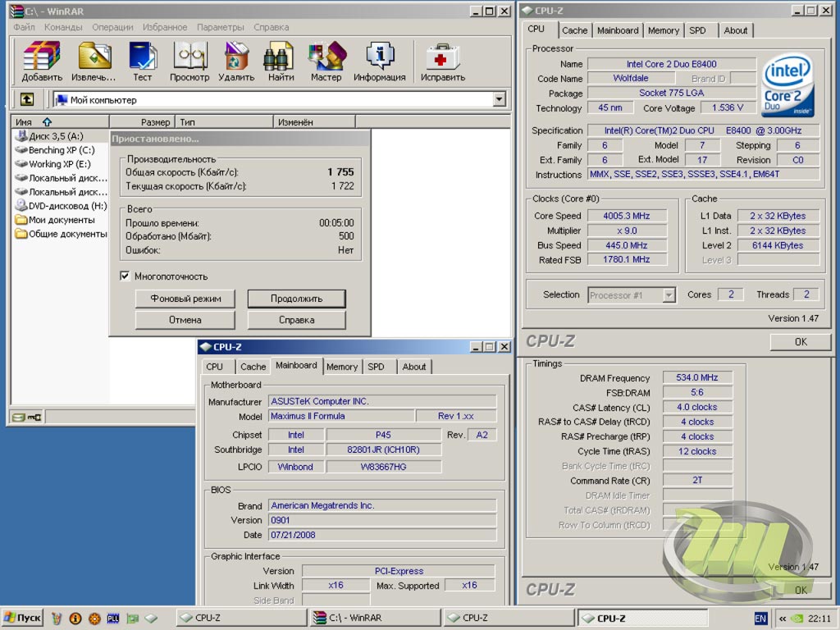The height and width of the screenshot is (630, 840).
Task: Open the Операции menu in WinRAR
Action: (x=112, y=27)
